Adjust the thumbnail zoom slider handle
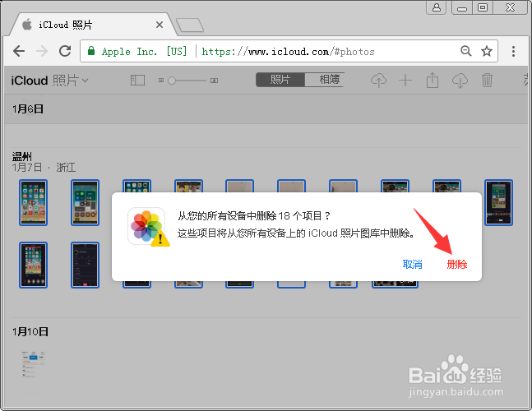 coord(172,81)
